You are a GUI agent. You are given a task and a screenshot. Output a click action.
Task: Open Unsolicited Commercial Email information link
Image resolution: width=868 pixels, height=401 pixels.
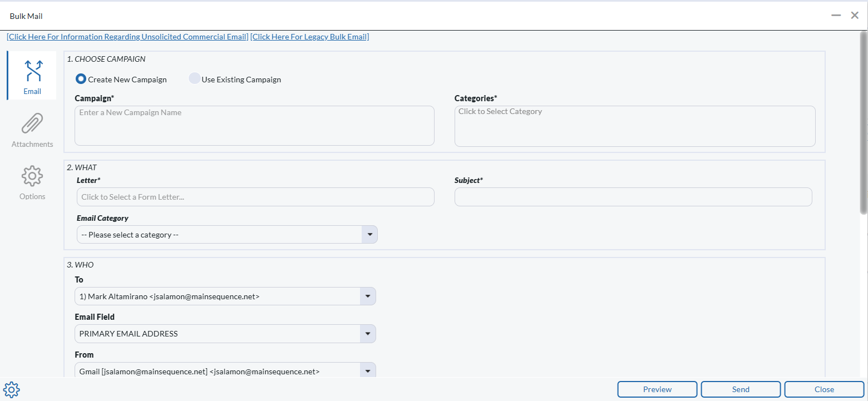[x=127, y=37]
